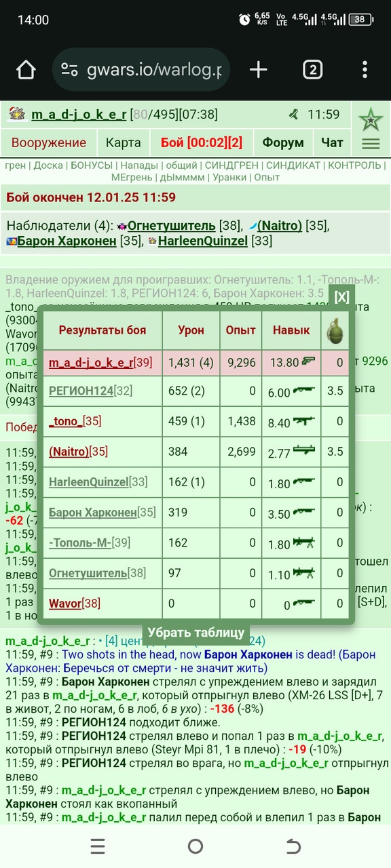
Task: Open m_a_d-j_o_k_e_r profile link in header
Action: coord(79,115)
